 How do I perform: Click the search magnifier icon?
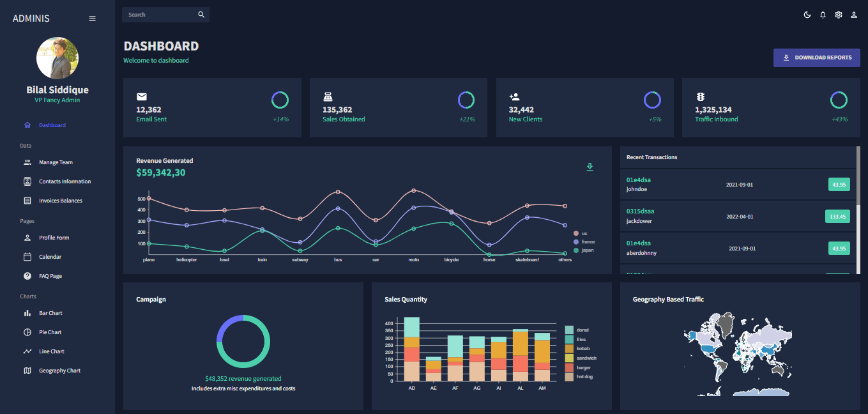[x=201, y=15]
